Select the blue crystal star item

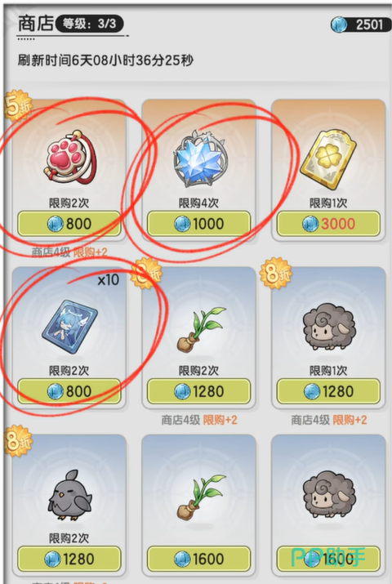point(200,158)
